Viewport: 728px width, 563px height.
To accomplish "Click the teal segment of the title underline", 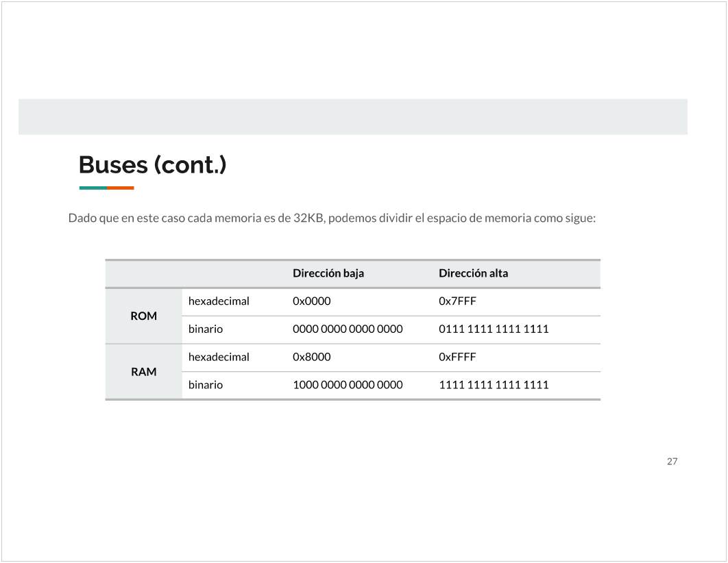I will coord(93,188).
